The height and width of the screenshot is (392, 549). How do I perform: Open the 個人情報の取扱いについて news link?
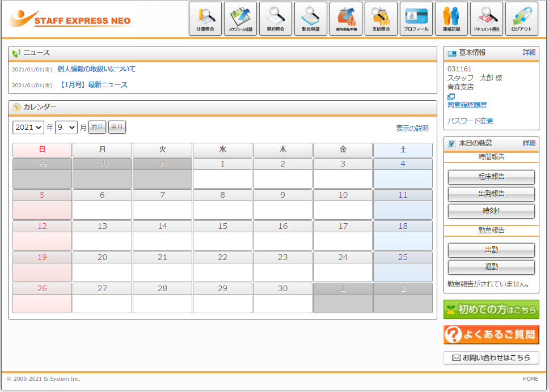pos(96,69)
